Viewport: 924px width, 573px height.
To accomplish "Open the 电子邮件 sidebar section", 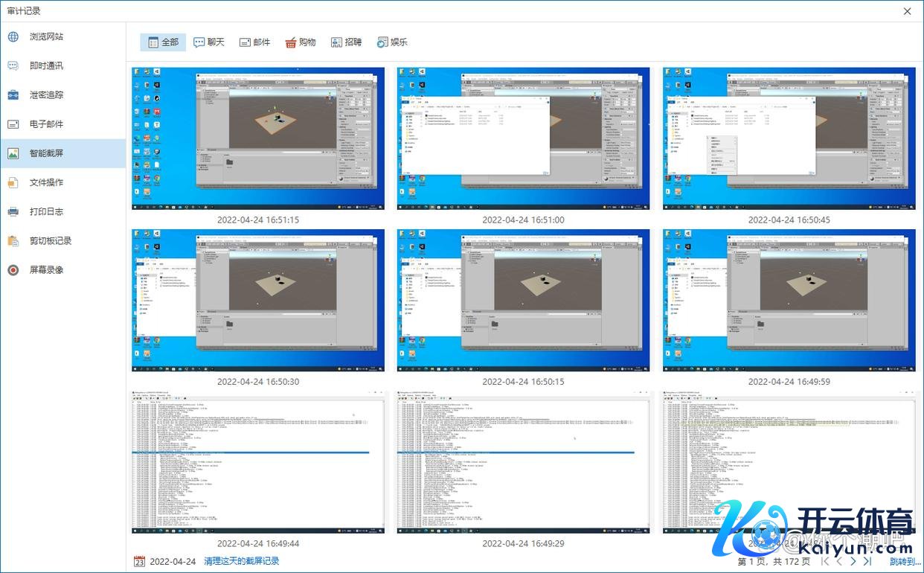I will point(46,124).
